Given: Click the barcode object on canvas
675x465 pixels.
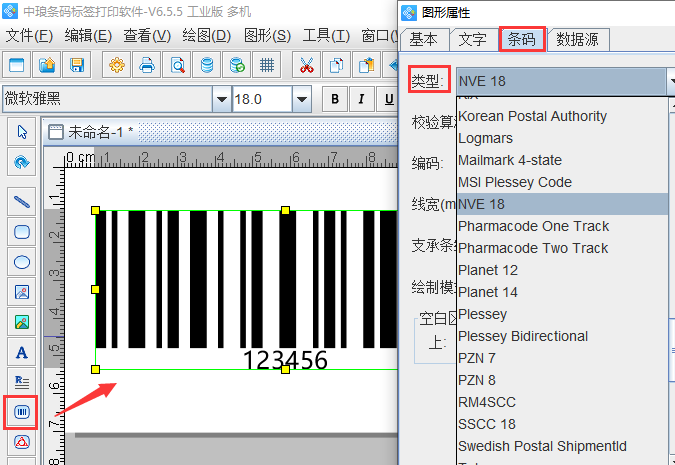Looking at the screenshot, I should tap(246, 289).
